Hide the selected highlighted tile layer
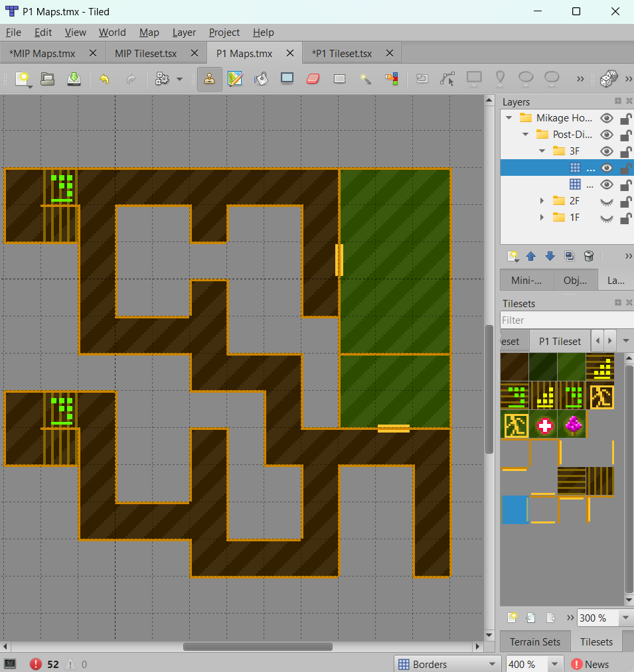This screenshot has width=634, height=672. tap(607, 168)
